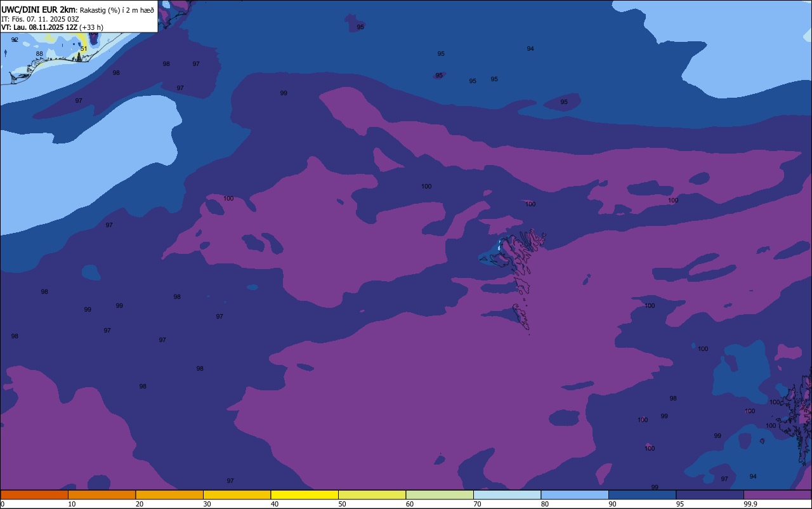Click the '0' tick label at scale start

point(3,504)
